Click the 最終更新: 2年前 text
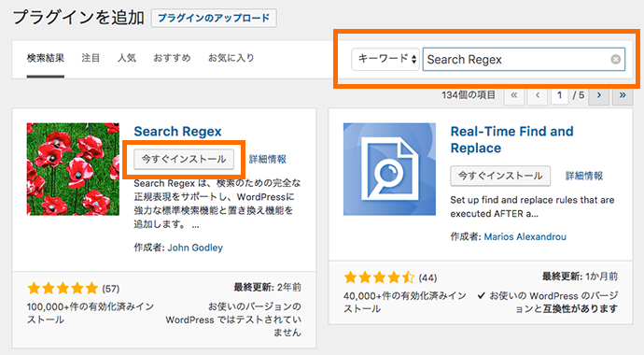This screenshot has width=644, height=355. [267, 287]
